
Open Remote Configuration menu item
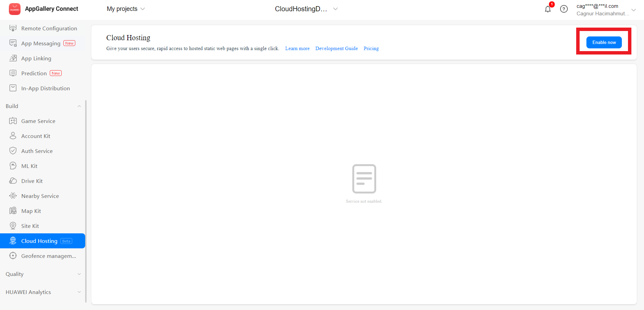point(43,28)
